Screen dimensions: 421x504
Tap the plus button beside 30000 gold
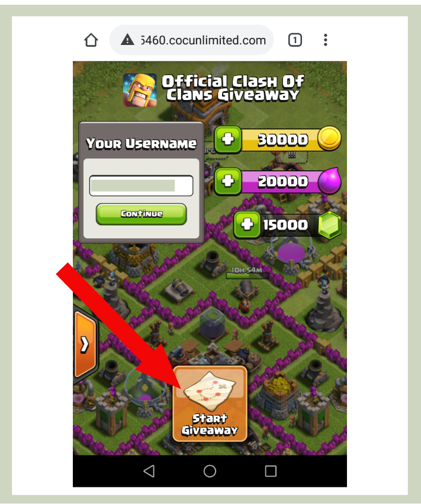pos(228,140)
